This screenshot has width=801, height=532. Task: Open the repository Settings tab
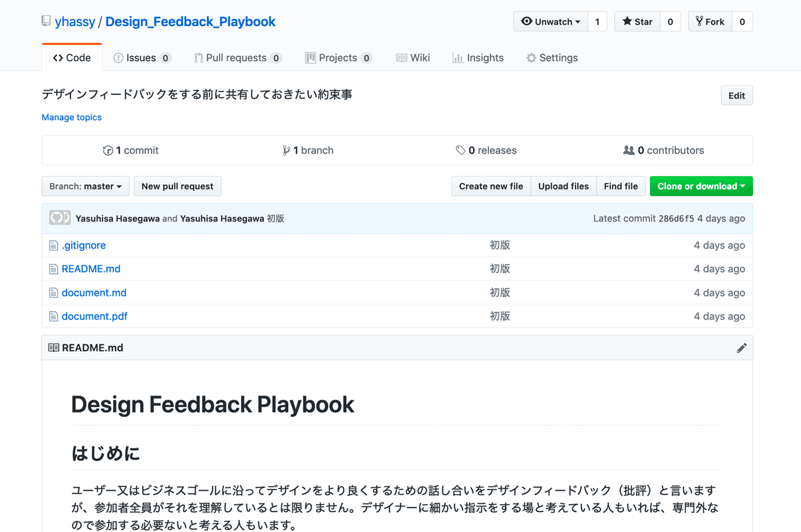(x=552, y=58)
